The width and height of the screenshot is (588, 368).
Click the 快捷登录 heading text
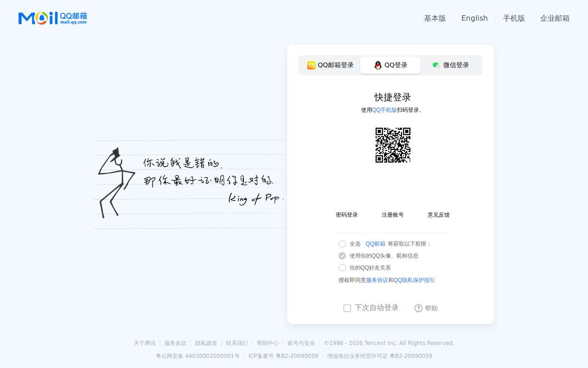pyautogui.click(x=393, y=97)
